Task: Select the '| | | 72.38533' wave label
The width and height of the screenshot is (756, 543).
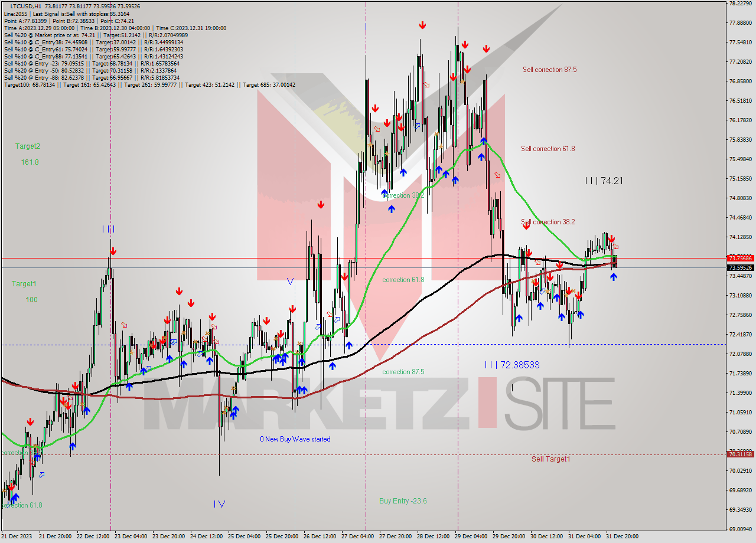Action: 512,365
